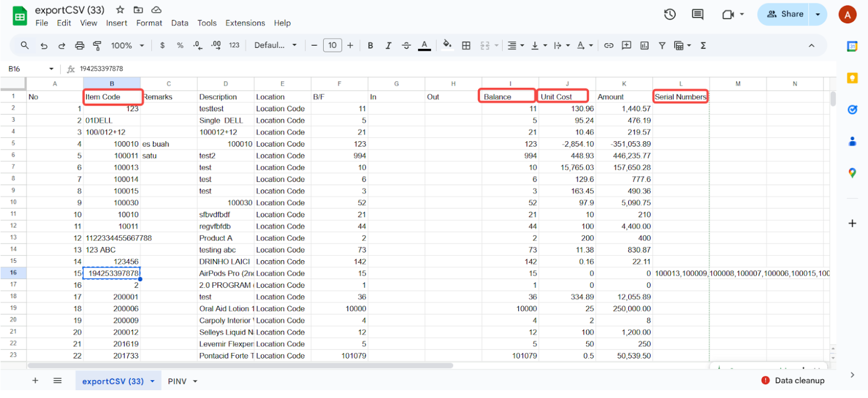Insert a chart using toolbar icon
Screen dimensions: 868x398
[644, 46]
